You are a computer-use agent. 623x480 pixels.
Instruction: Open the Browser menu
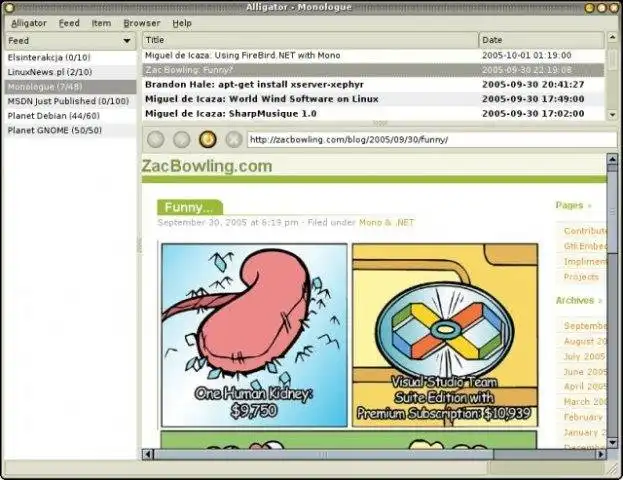tap(142, 23)
